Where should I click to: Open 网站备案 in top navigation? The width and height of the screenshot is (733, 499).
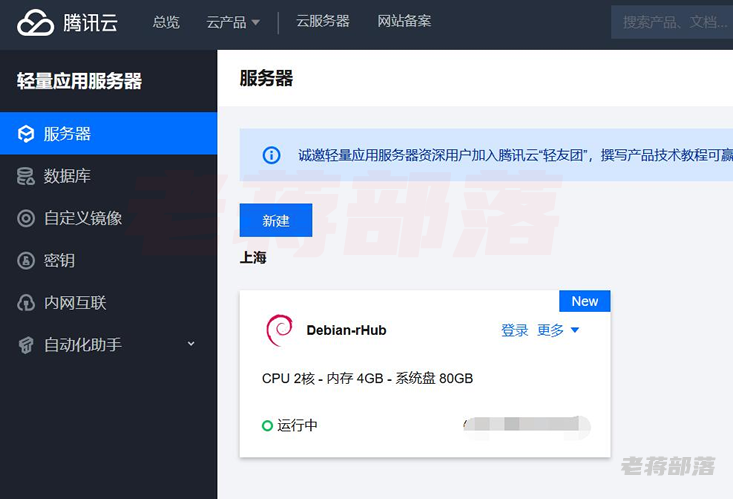click(x=404, y=21)
